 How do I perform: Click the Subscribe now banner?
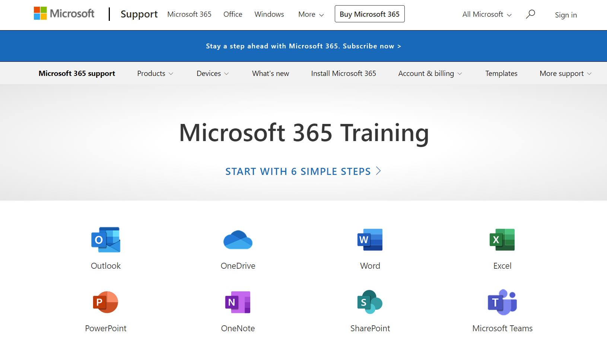coord(303,46)
